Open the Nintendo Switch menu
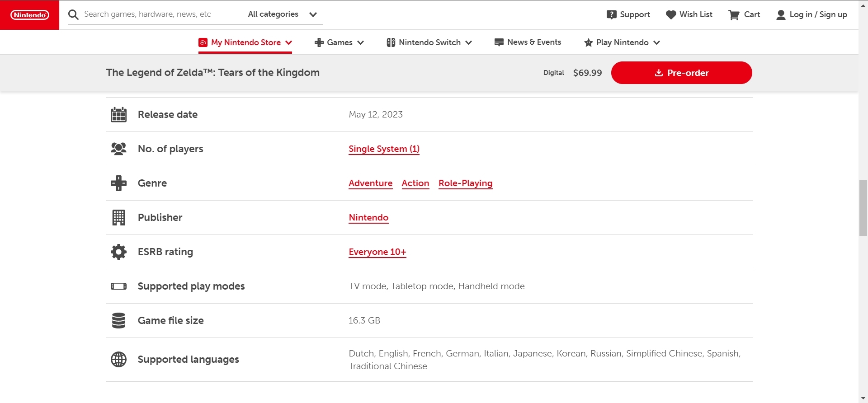 429,42
